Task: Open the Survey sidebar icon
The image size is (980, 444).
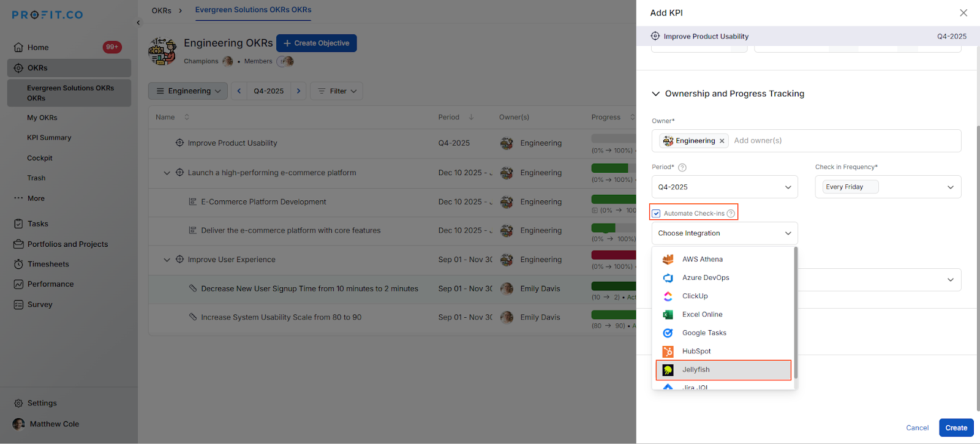Action: pyautogui.click(x=18, y=304)
